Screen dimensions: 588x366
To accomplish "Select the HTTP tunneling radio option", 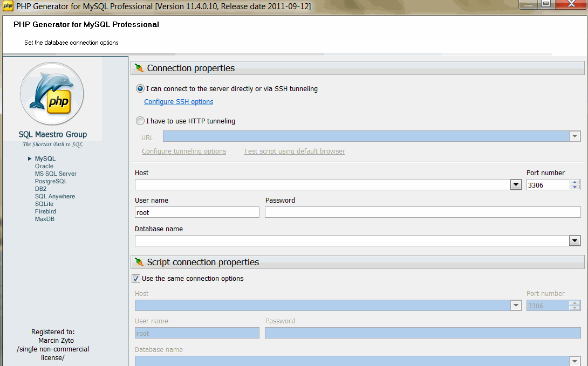I will click(x=140, y=121).
